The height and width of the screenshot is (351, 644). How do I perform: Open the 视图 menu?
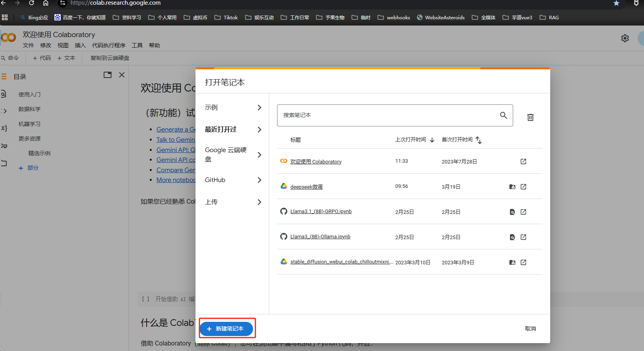[x=63, y=45]
